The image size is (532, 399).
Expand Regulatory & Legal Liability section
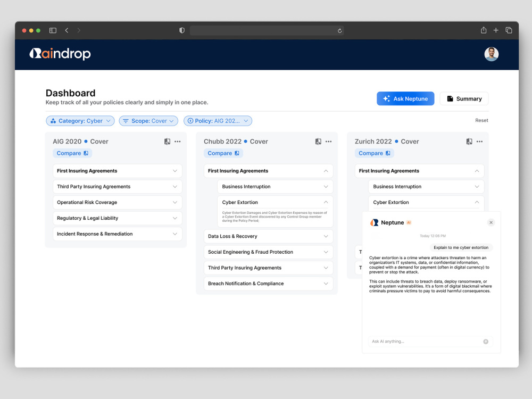click(118, 218)
